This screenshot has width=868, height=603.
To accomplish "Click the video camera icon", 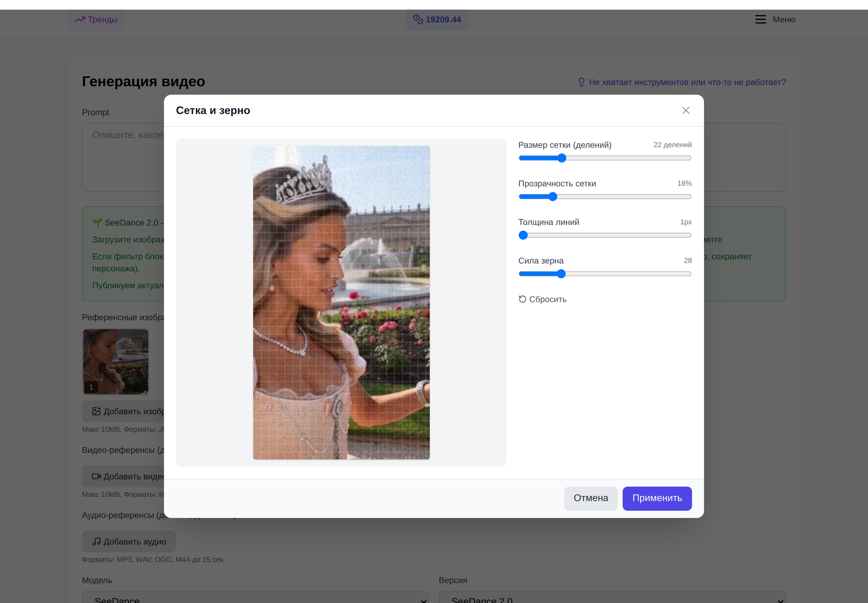I will (96, 476).
